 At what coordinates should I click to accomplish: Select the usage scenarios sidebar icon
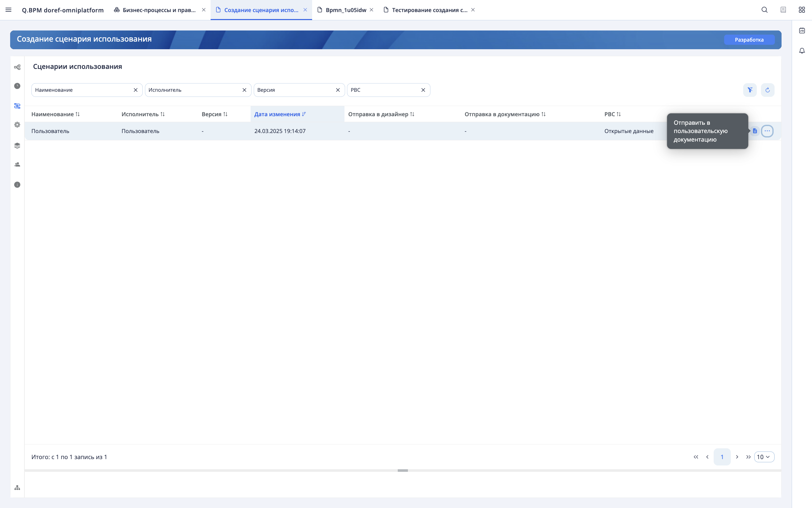17,106
